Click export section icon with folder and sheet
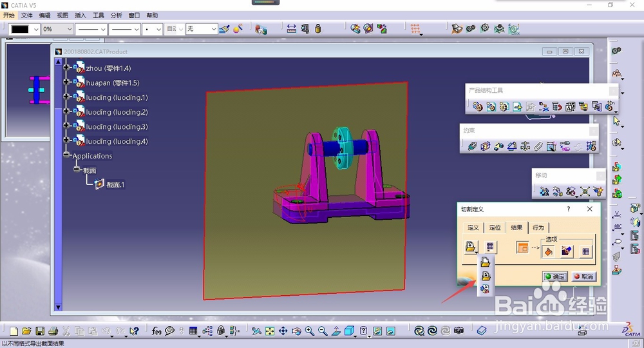Image resolution: width=644 pixels, height=348 pixels. click(x=471, y=247)
